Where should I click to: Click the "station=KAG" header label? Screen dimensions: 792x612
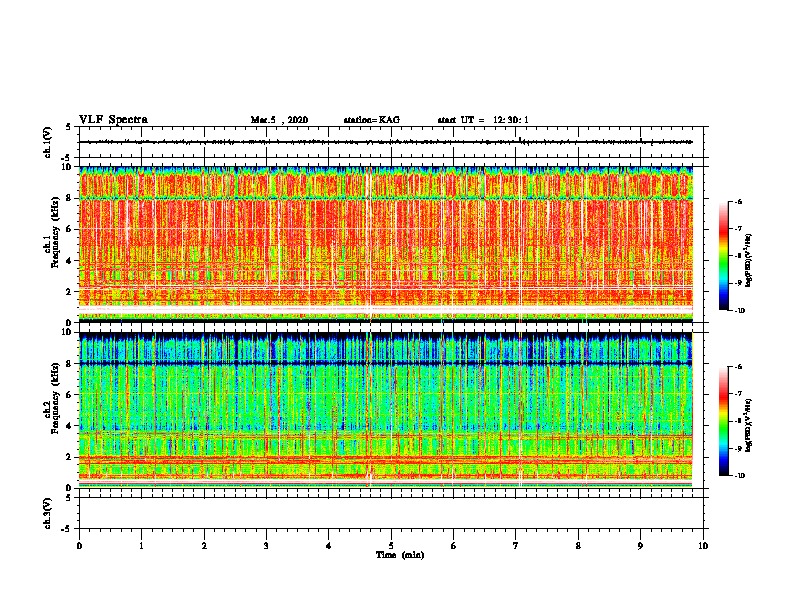371,120
